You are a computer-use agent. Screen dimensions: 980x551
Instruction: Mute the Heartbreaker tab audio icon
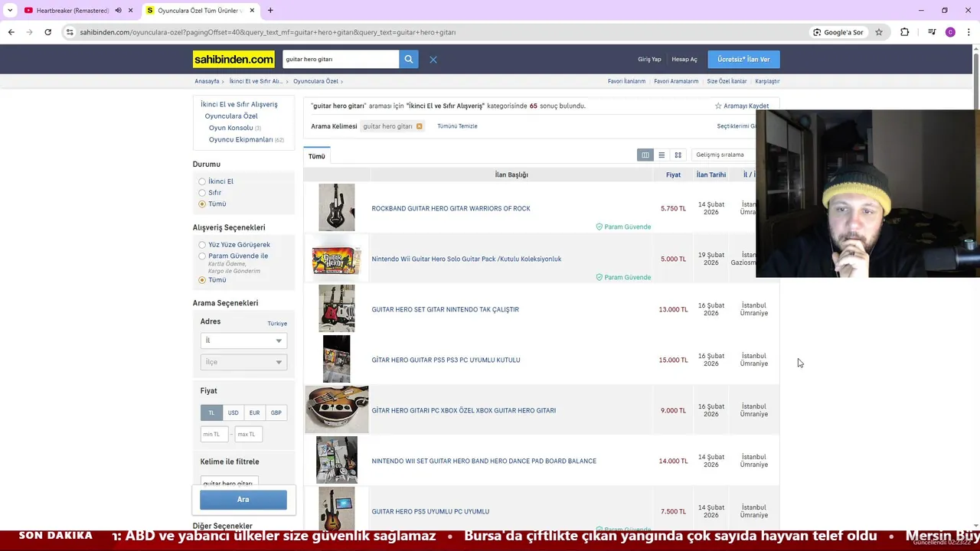[x=118, y=11]
